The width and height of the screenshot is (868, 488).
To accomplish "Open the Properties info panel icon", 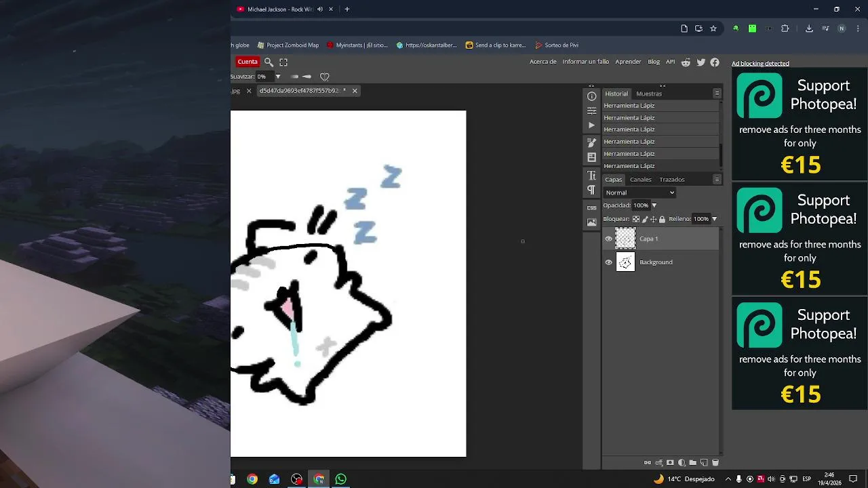I will pyautogui.click(x=591, y=96).
